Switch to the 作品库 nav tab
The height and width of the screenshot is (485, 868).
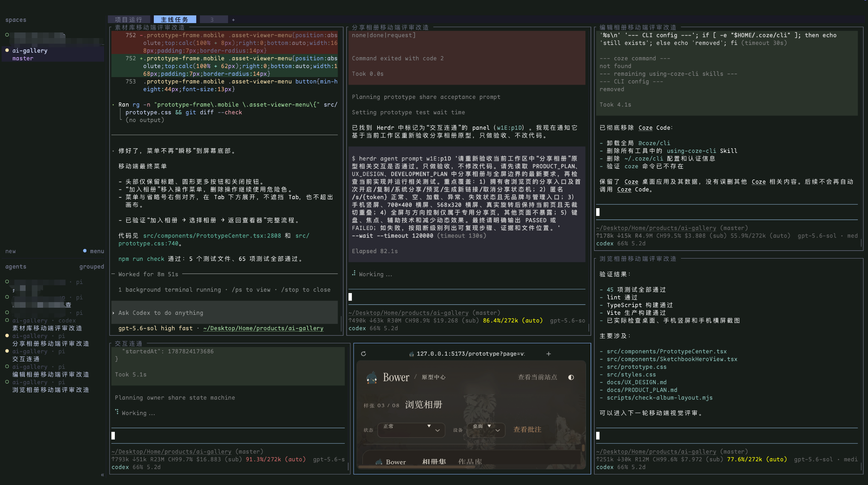click(470, 461)
